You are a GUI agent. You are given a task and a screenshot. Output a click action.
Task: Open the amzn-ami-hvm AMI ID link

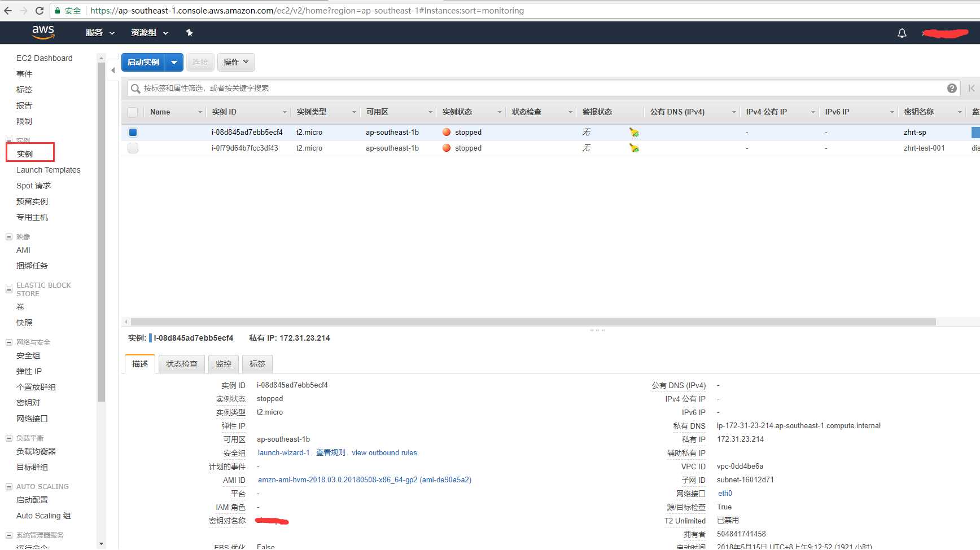pyautogui.click(x=365, y=480)
